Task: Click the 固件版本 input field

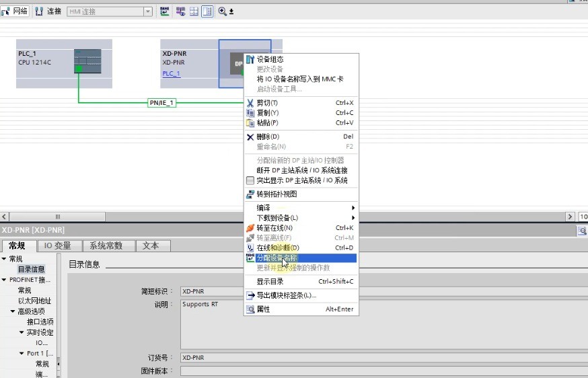Action: tap(384, 371)
